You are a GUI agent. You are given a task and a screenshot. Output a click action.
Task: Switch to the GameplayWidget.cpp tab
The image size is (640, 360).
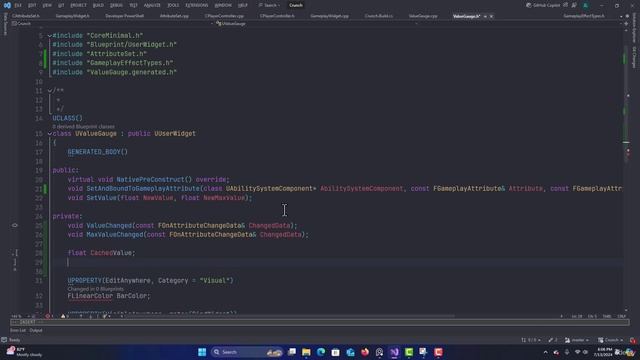(329, 16)
